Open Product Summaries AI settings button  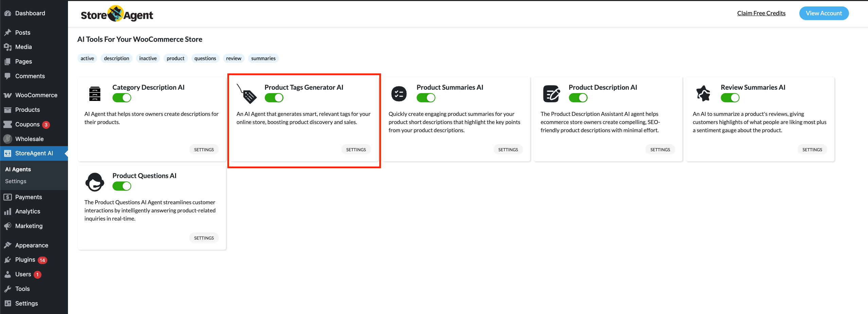tap(508, 150)
